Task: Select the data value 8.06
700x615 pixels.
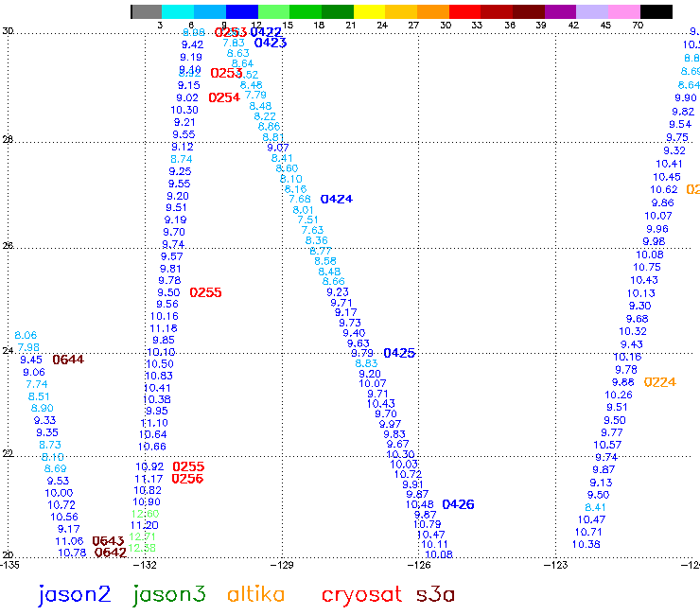Action: [26, 336]
